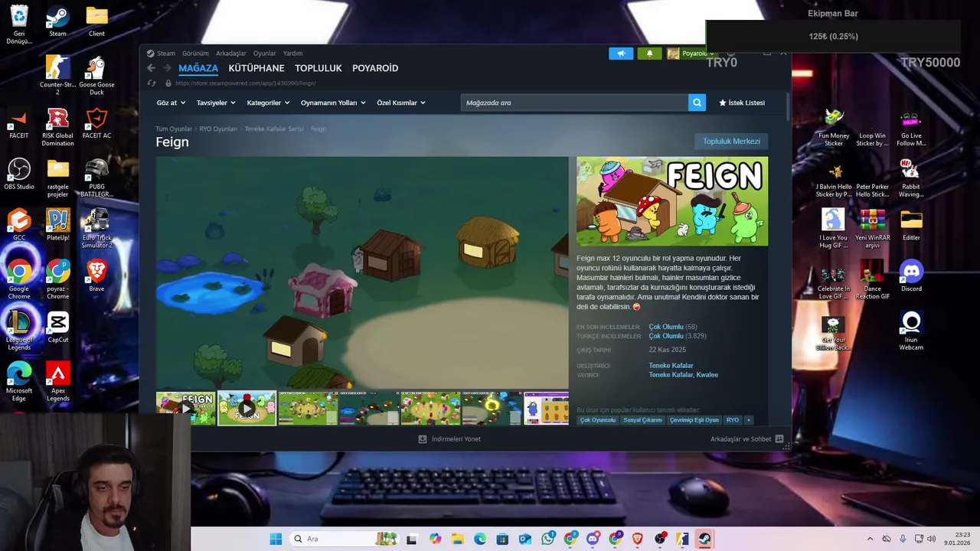Open PUBG BATTLEGROUNDS desktop shortcut
The width and height of the screenshot is (980, 551).
tap(96, 178)
